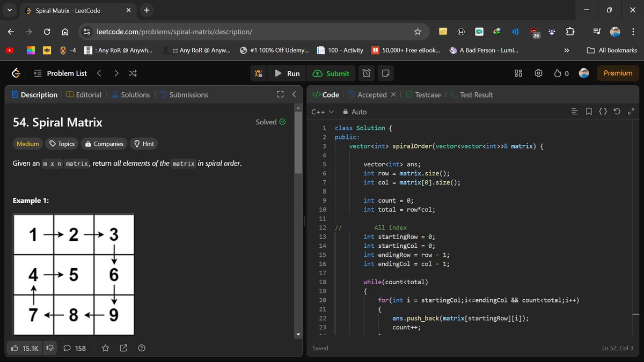Switch to the Description tab
This screenshot has height=362, width=644.
pyautogui.click(x=34, y=94)
